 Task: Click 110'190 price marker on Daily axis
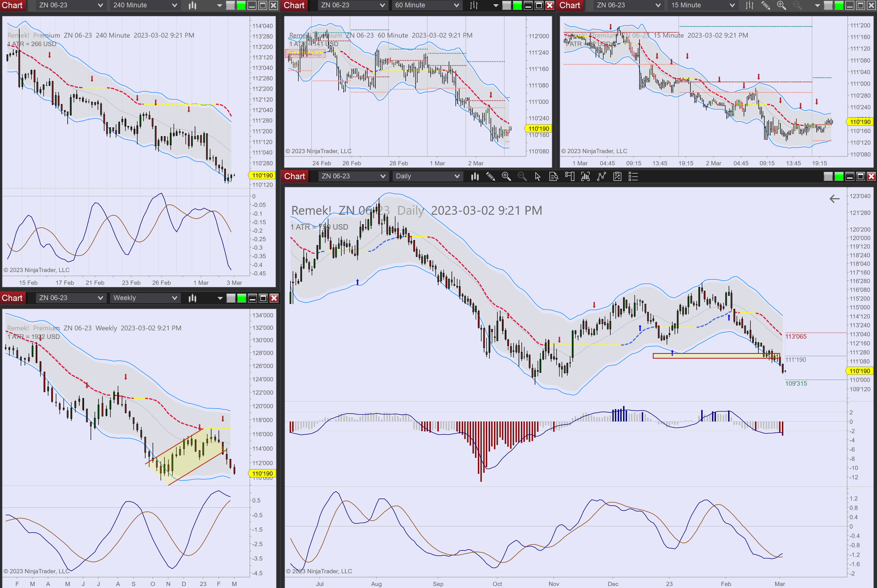point(859,371)
